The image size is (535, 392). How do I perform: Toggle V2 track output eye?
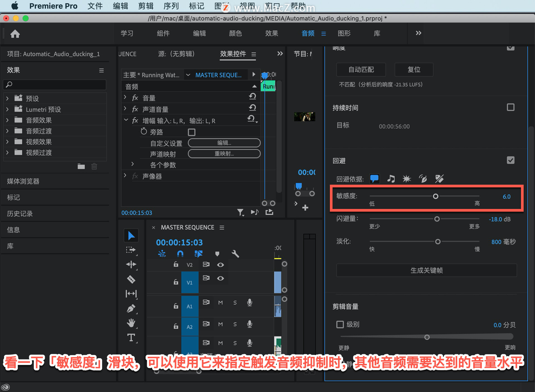[x=220, y=265]
